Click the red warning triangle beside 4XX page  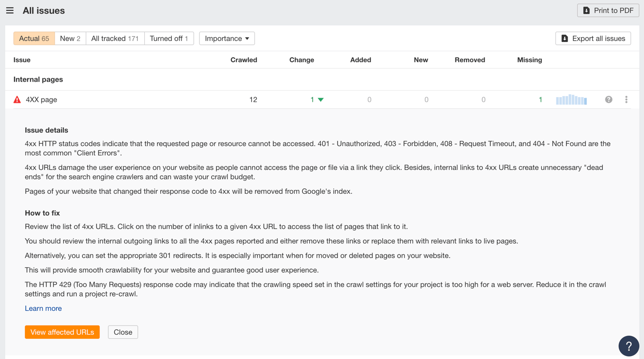(x=17, y=99)
